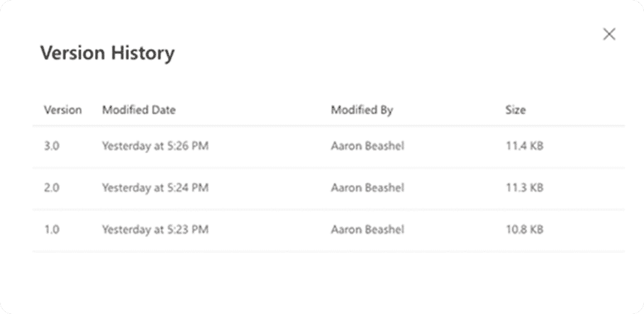The height and width of the screenshot is (314, 644).
Task: Click the 11.3 KB size value
Action: pyautogui.click(x=524, y=188)
